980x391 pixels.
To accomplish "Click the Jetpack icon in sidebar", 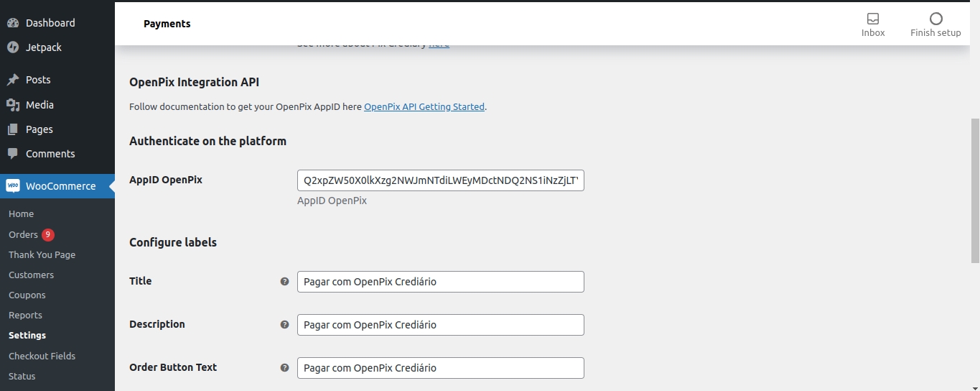I will click(13, 47).
